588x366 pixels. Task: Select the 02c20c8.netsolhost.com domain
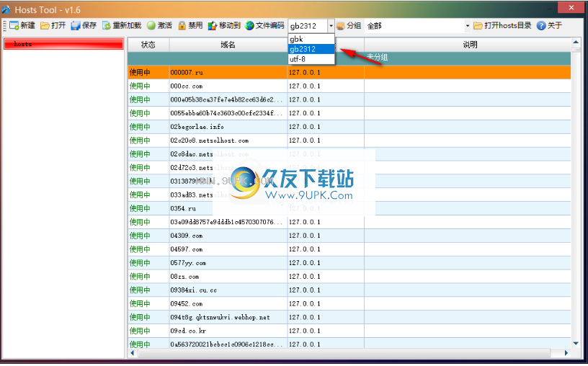tap(228, 140)
